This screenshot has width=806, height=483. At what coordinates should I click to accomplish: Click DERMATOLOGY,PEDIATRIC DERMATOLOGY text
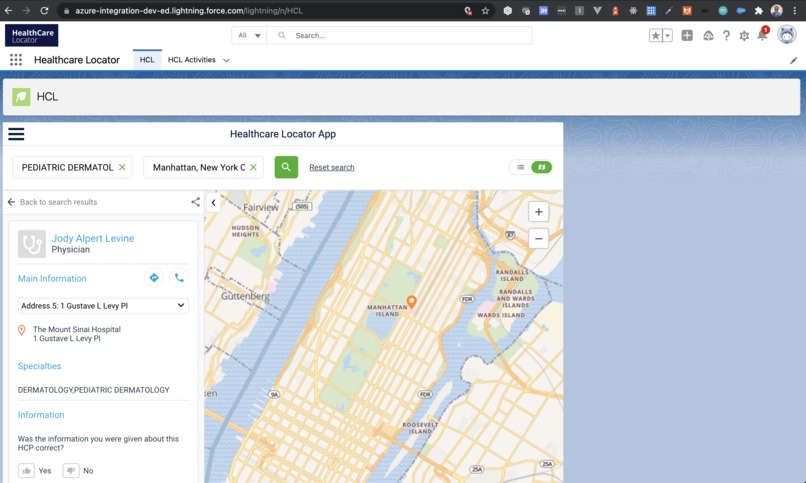coord(94,390)
